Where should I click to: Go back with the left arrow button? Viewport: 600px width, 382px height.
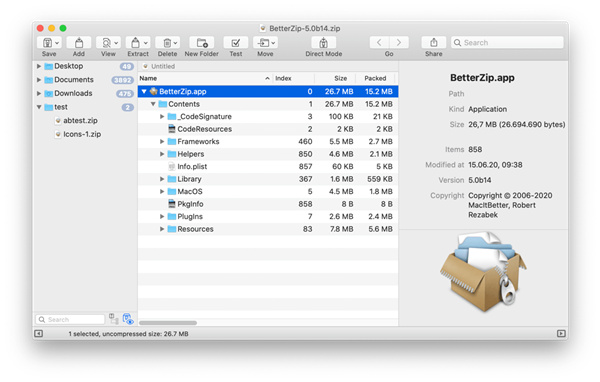click(x=379, y=42)
